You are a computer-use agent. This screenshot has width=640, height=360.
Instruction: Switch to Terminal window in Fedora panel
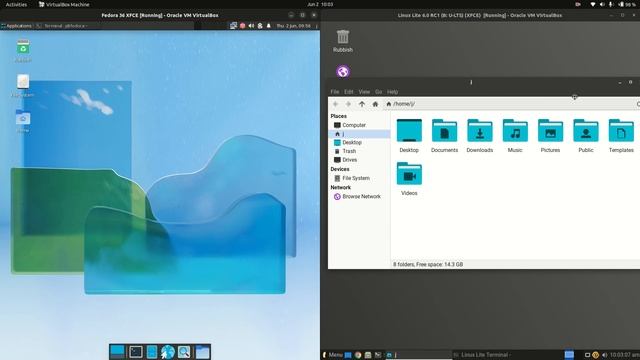pos(61,26)
